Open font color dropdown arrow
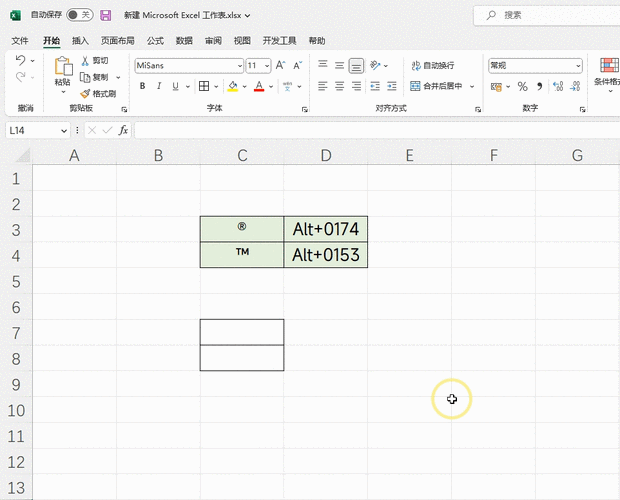 click(x=271, y=86)
